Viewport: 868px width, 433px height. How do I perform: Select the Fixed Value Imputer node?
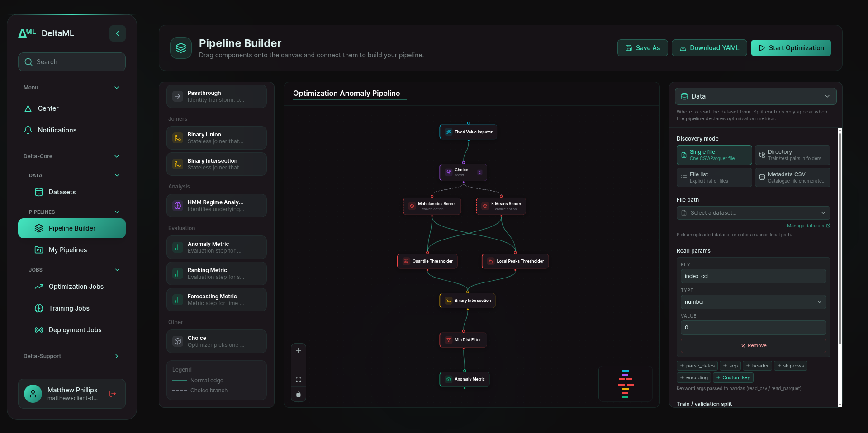468,132
